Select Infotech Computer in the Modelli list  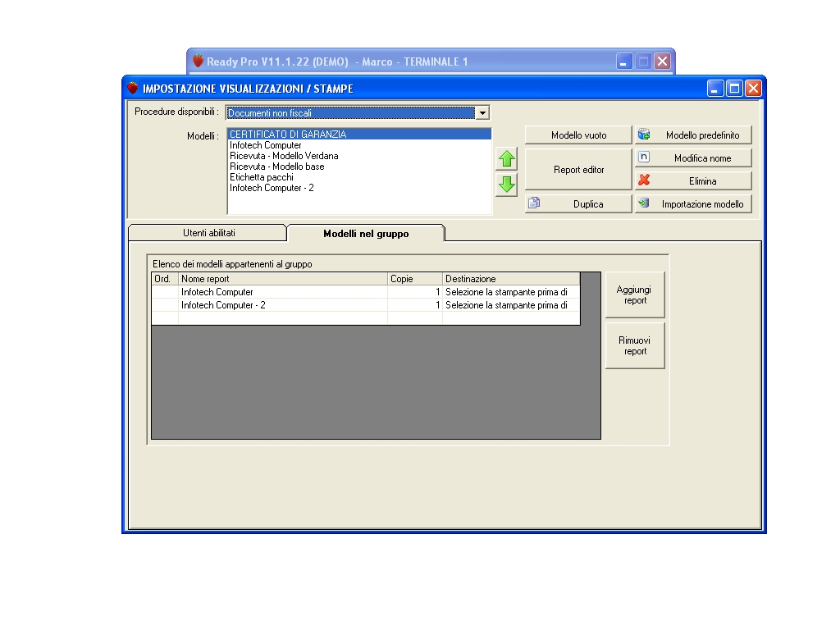click(359, 145)
